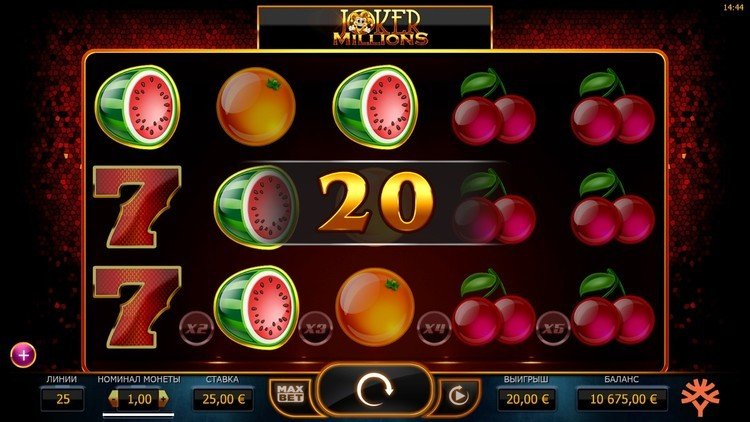This screenshot has height=422, width=750.
Task: Click the clock showing 14:44
Action: point(733,8)
